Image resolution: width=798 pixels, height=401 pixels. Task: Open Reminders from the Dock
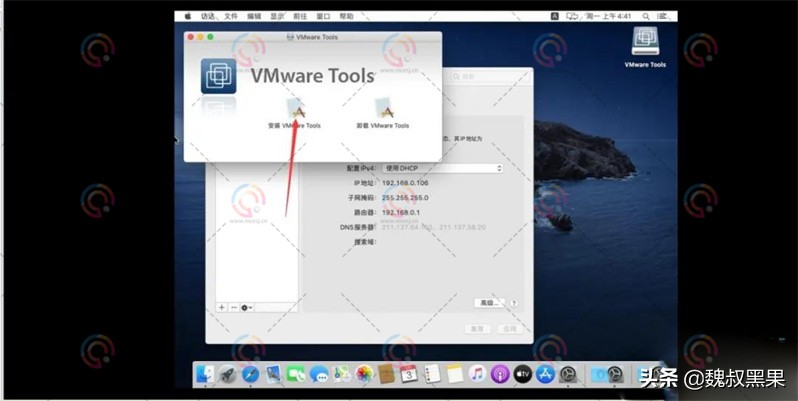point(432,374)
